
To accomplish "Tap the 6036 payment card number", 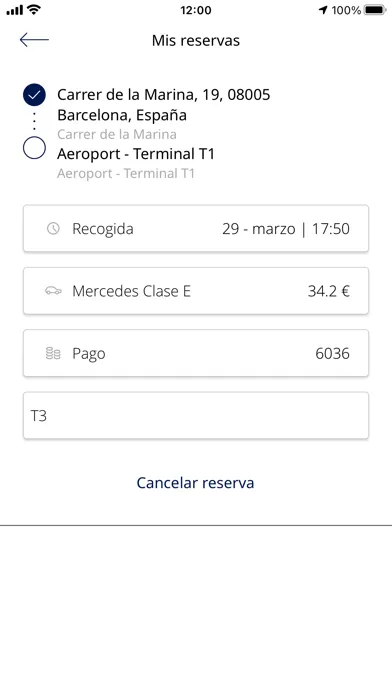I will 333,353.
